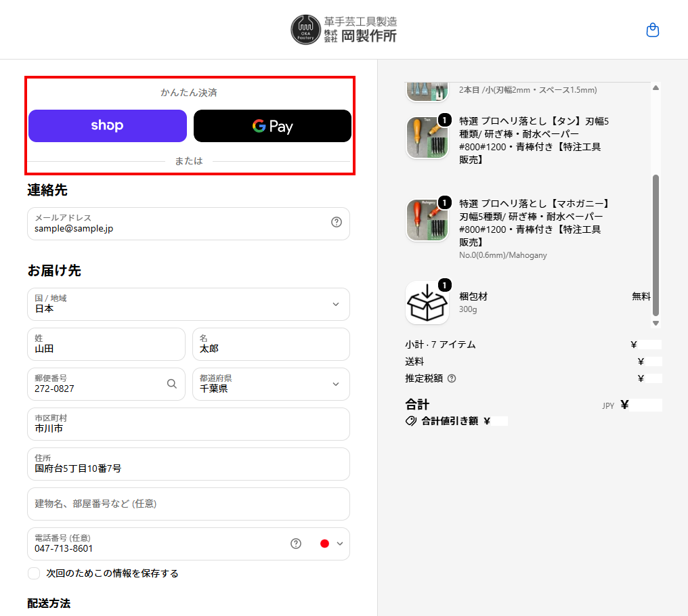Click the 姓 last name field

point(106,344)
